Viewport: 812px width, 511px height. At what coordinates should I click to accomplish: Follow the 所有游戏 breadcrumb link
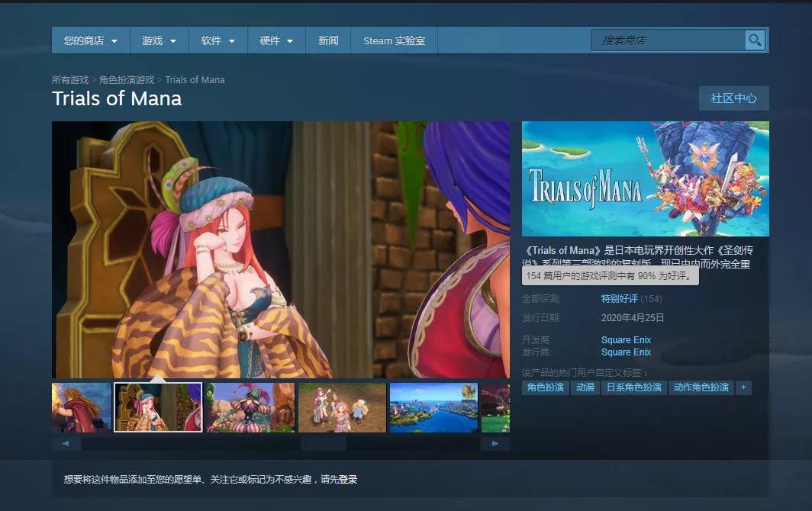pyautogui.click(x=70, y=80)
